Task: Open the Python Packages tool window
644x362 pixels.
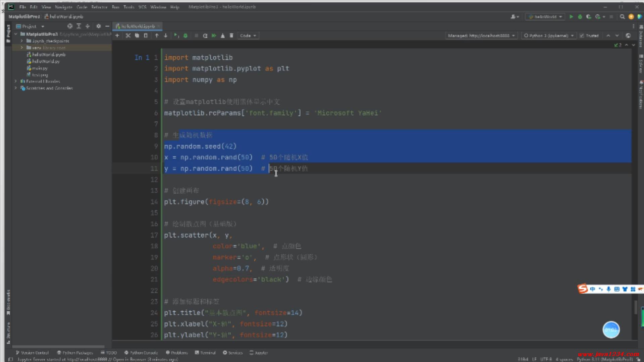Action: click(x=75, y=353)
